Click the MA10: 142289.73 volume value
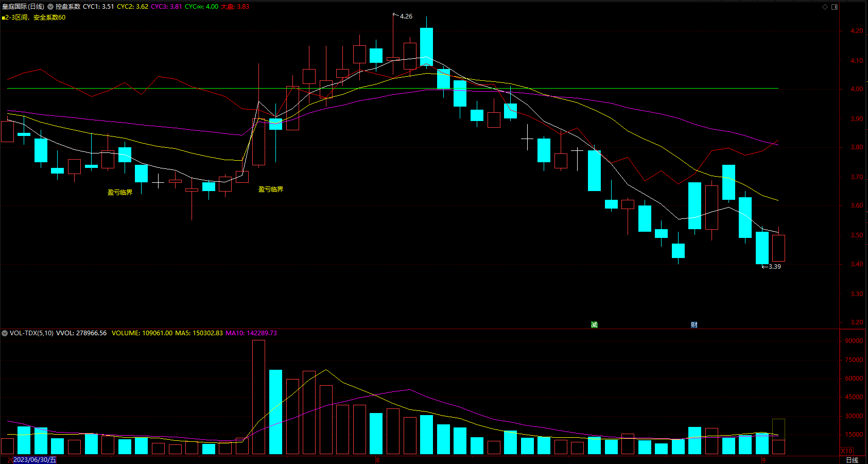The height and width of the screenshot is (464, 868). point(251,333)
